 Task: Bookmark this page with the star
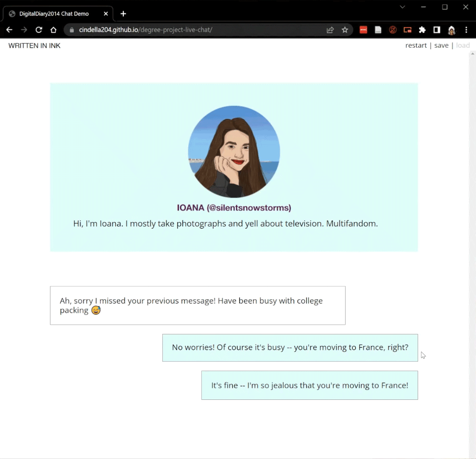[x=345, y=30]
